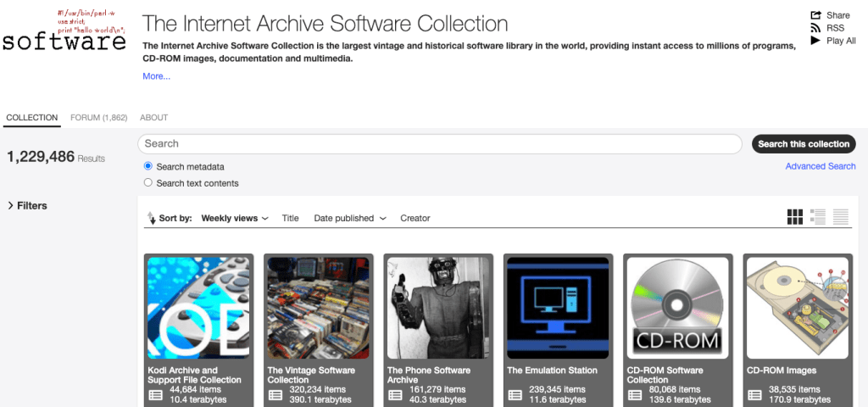Switch to compact list view icon
868x407 pixels.
pos(841,217)
